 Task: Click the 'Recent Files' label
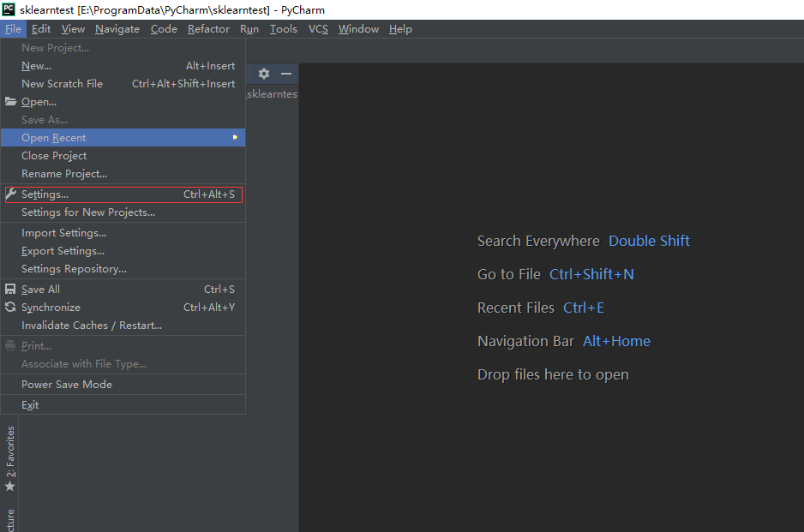point(516,308)
